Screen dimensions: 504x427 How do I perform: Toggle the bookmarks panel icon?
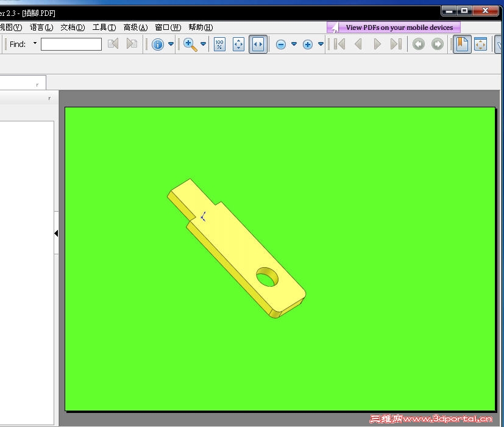pyautogui.click(x=462, y=44)
